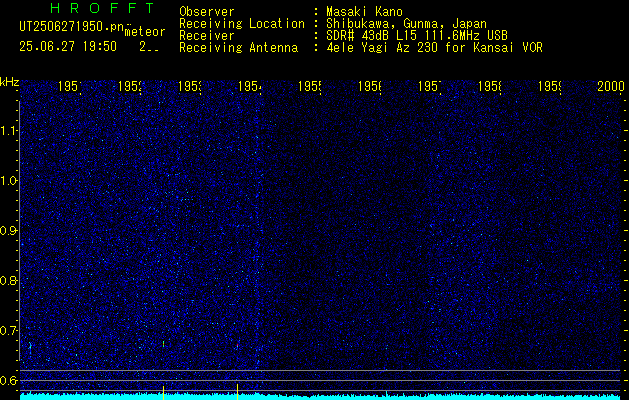Viewport: 629px width, 400px height.
Task: Click the 1959 time axis label
Action: (550, 86)
